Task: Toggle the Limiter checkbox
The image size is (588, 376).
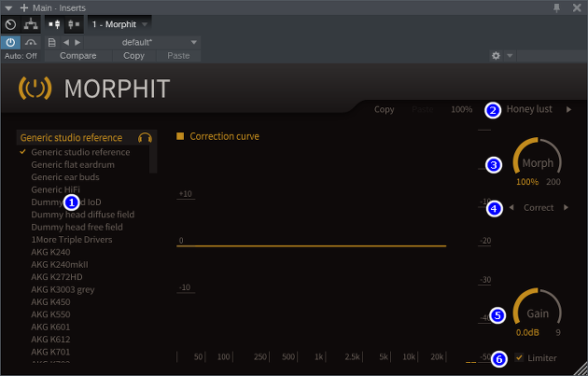Action: pyautogui.click(x=519, y=357)
